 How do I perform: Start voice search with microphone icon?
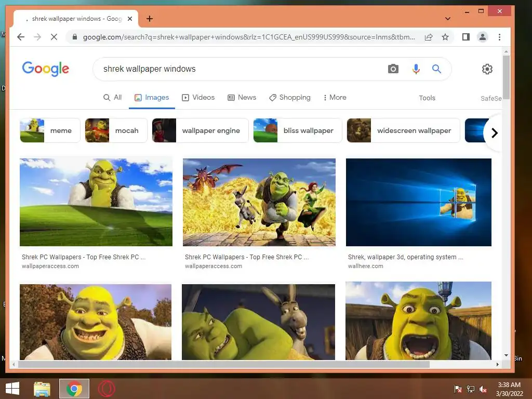point(416,69)
